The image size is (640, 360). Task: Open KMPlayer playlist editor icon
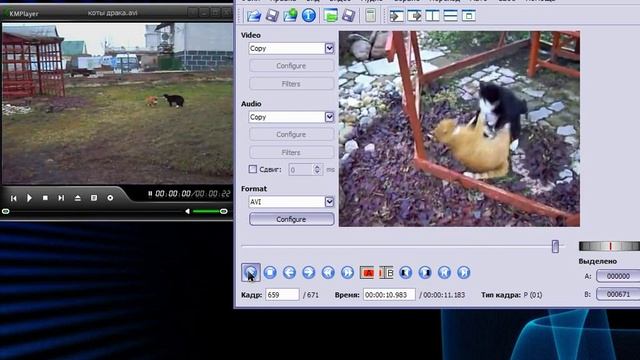pos(94,198)
